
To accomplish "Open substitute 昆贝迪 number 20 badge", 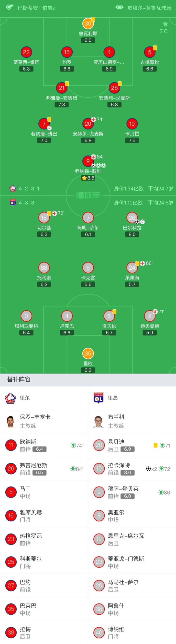I will (99, 445).
